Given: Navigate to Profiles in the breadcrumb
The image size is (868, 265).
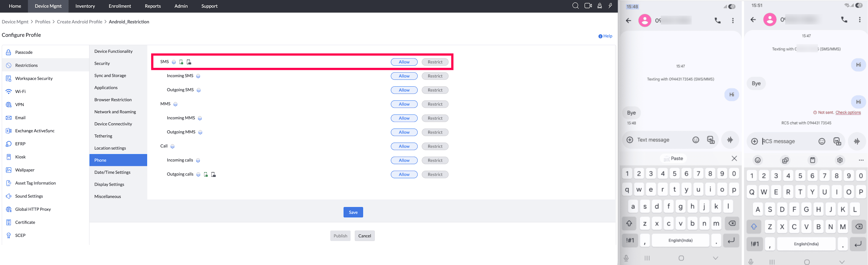Looking at the screenshot, I should click(x=43, y=22).
